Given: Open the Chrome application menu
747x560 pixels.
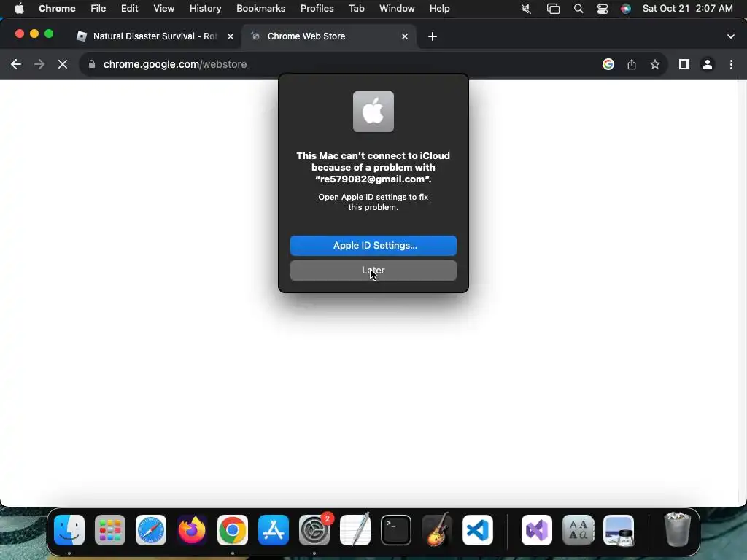Looking at the screenshot, I should point(57,9).
